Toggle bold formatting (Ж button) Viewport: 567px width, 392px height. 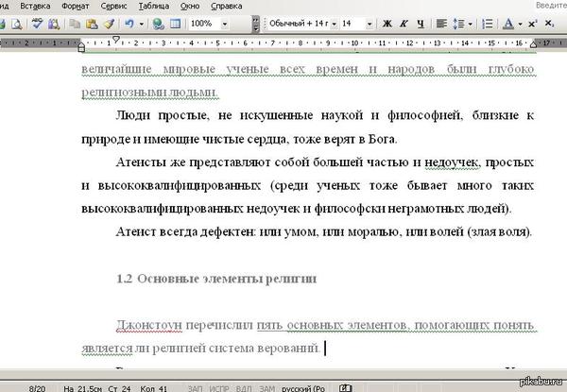pyautogui.click(x=388, y=23)
